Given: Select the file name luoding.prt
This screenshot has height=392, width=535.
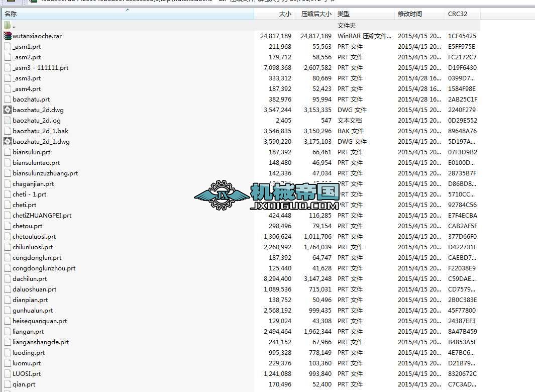Looking at the screenshot, I should 29,353.
